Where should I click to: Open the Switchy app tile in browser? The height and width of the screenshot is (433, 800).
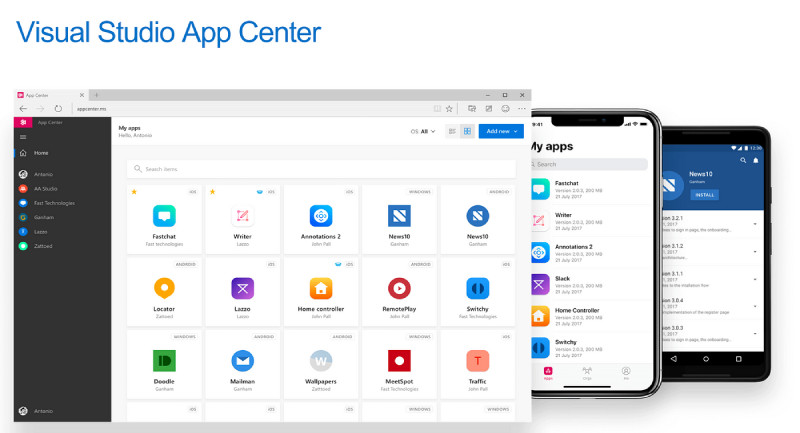pos(478,292)
